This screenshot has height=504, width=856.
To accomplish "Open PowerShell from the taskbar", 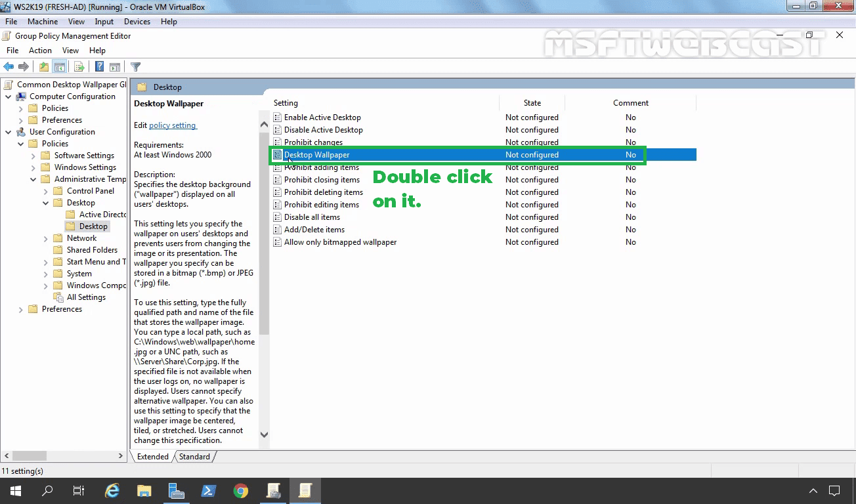I will (x=209, y=490).
